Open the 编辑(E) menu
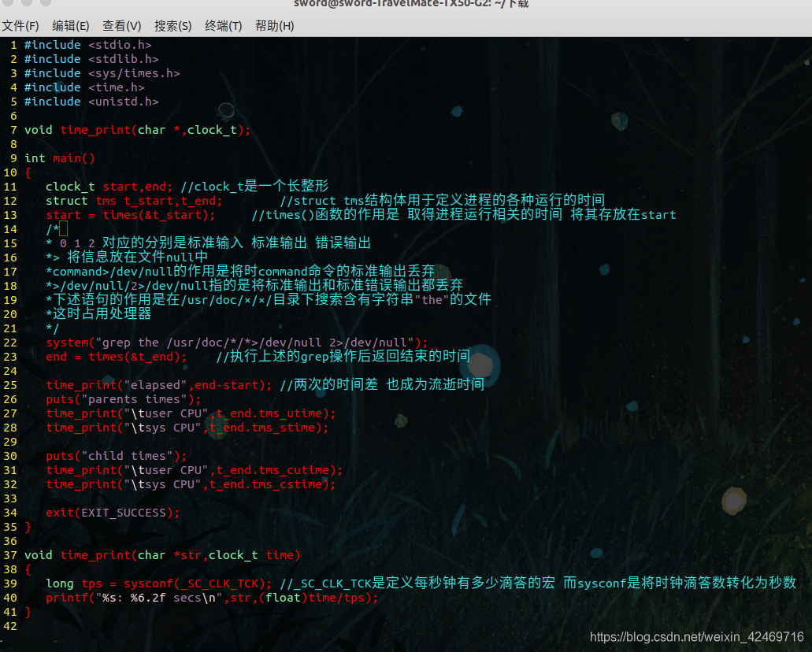The image size is (812, 652). (x=71, y=26)
